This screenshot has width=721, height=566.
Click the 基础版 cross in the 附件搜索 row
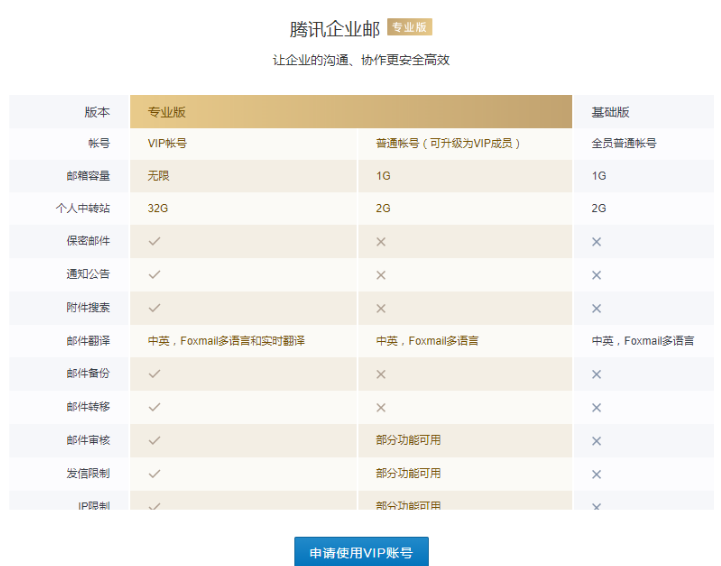pyautogui.click(x=596, y=308)
